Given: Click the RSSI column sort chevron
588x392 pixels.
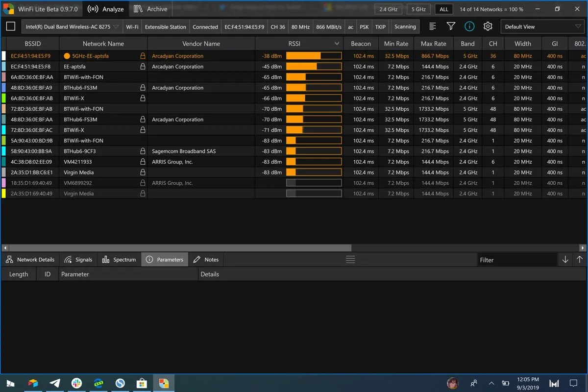Looking at the screenshot, I should click(337, 44).
